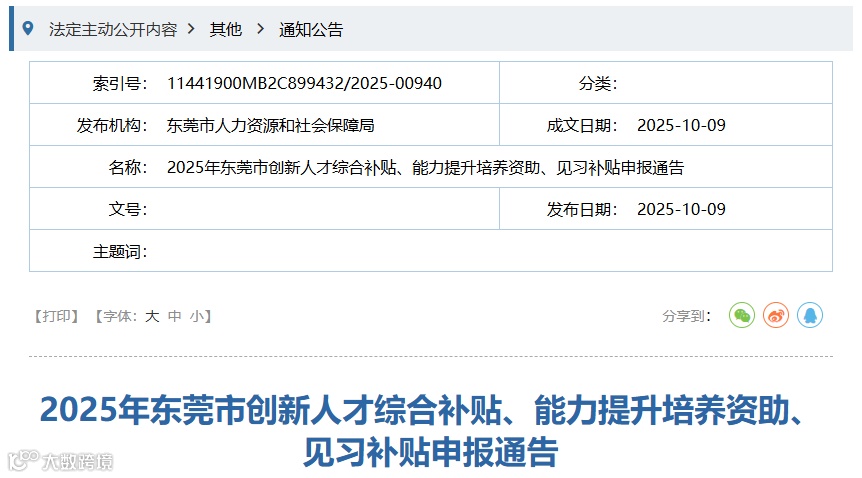Click the 发布日期 label
Screen dimensions: 862x478
click(582, 210)
